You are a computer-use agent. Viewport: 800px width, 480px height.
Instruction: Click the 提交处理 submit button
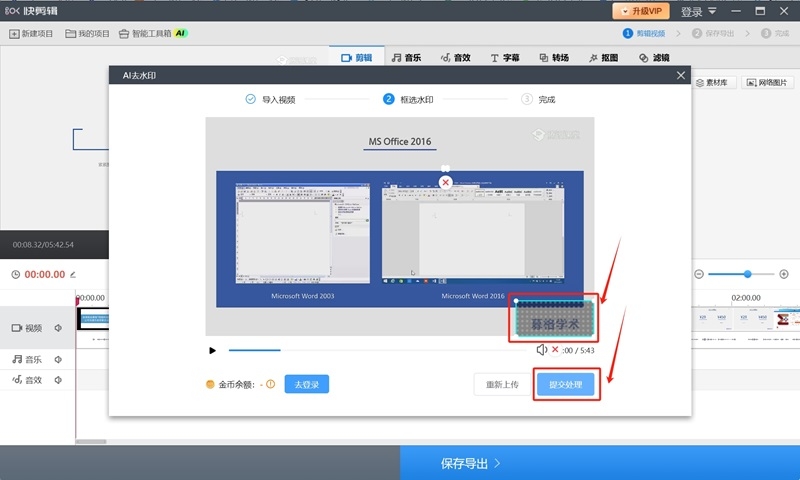coord(565,384)
